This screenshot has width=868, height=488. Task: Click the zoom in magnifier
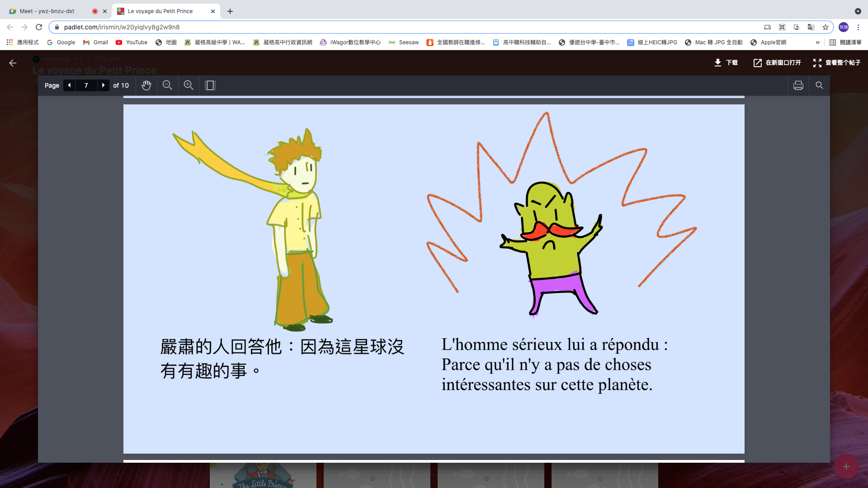click(189, 85)
